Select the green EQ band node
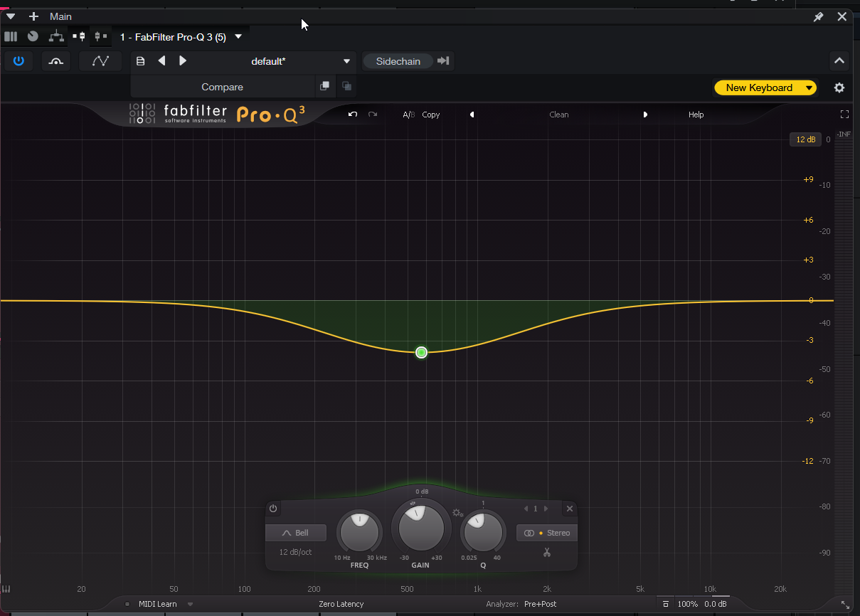This screenshot has width=860, height=616. pos(421,352)
